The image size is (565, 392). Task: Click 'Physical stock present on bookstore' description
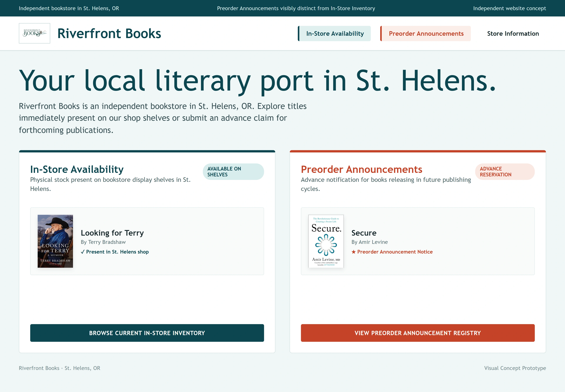click(x=110, y=184)
